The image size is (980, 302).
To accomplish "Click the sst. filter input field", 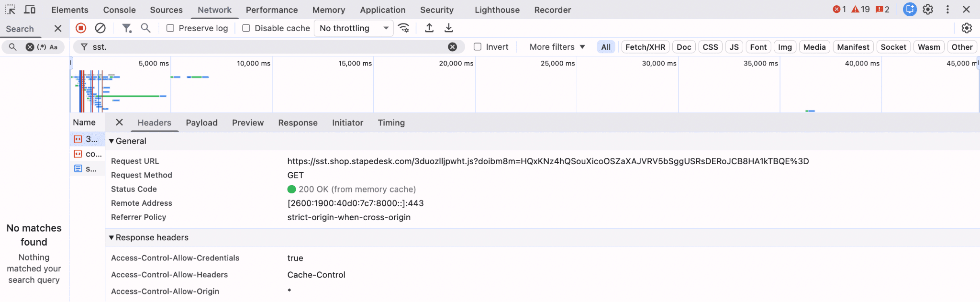I will tap(269, 47).
